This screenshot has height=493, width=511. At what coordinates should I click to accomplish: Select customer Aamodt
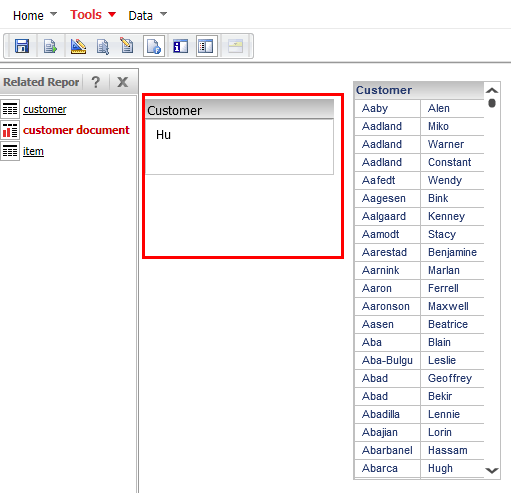pyautogui.click(x=381, y=234)
